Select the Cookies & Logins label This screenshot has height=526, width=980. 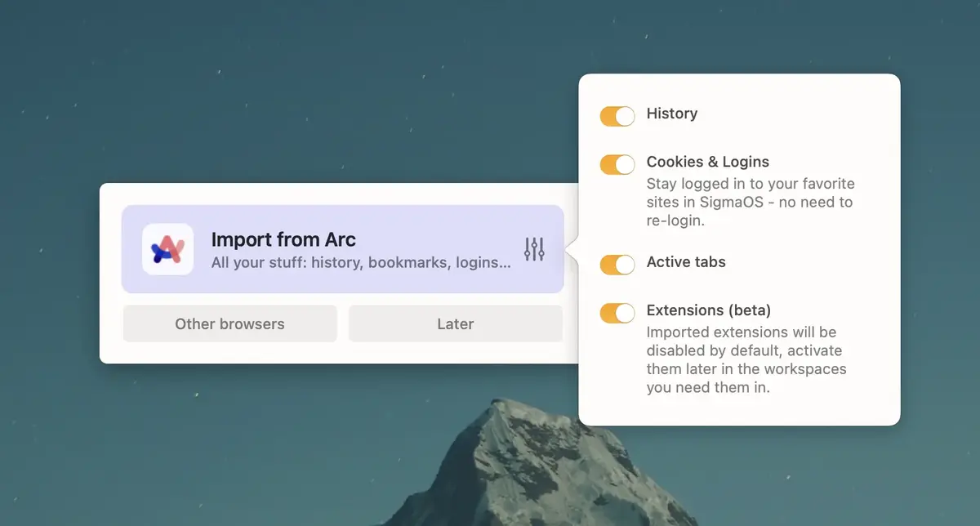pos(707,162)
